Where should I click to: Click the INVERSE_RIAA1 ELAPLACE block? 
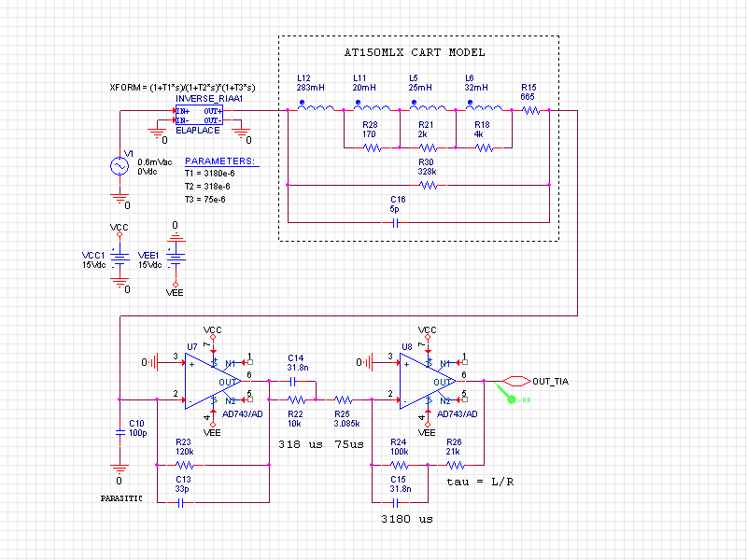tap(199, 115)
